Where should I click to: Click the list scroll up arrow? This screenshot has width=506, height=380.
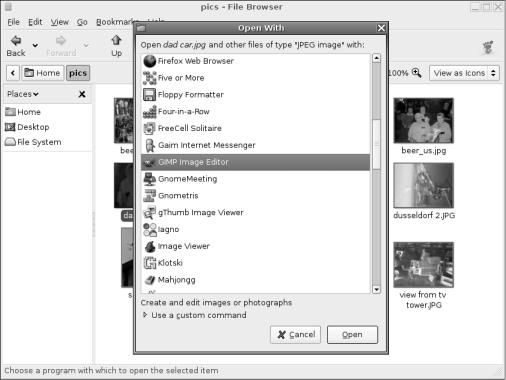[376, 58]
